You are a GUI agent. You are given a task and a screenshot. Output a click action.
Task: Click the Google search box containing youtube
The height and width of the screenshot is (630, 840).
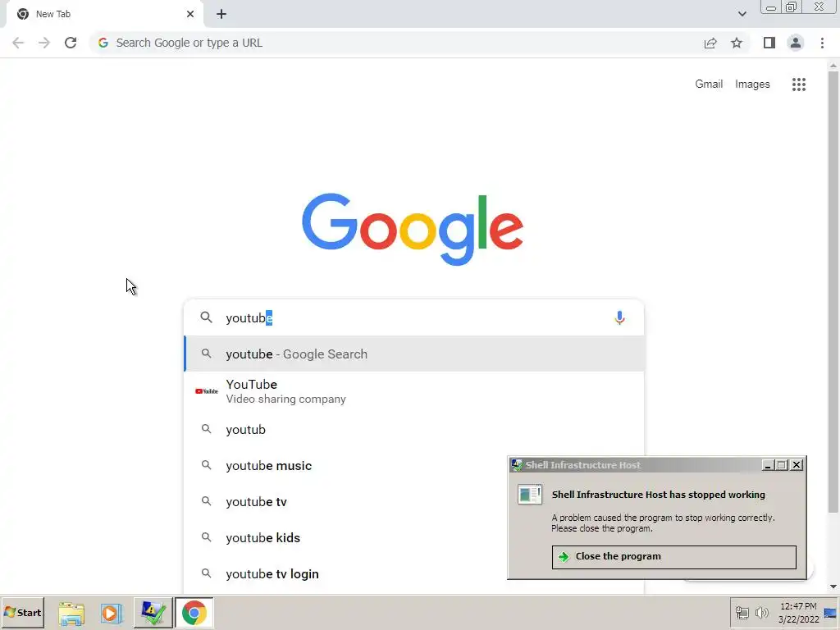(413, 317)
